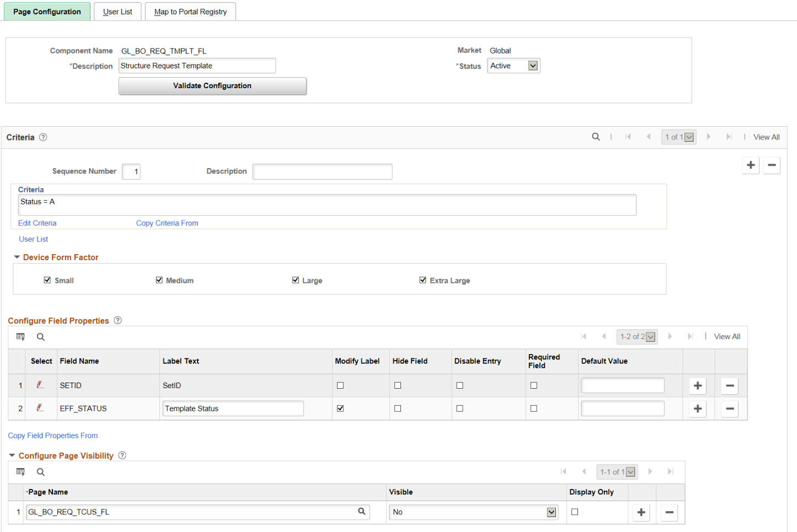Click the search icon in the Criteria header
The height and width of the screenshot is (532, 797).
[x=596, y=137]
